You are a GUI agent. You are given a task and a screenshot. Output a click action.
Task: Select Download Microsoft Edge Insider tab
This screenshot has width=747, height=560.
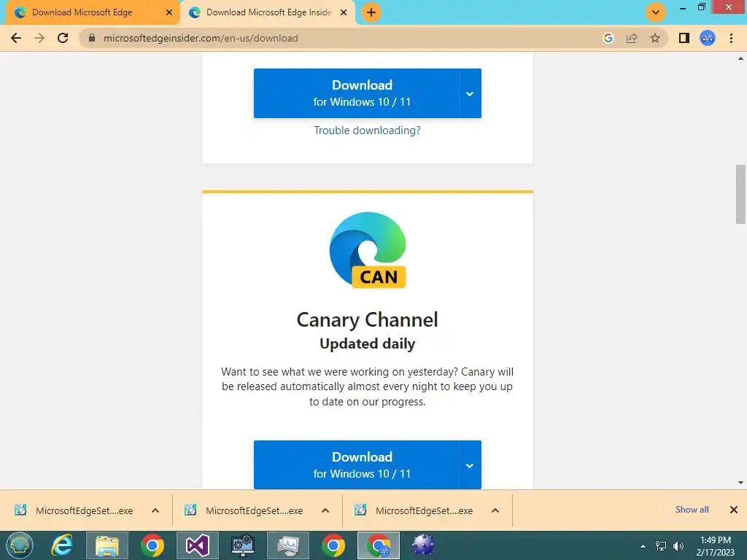[268, 12]
